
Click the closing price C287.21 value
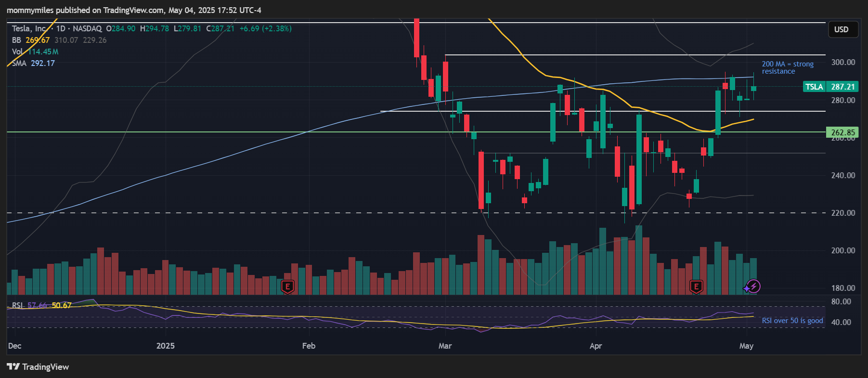point(220,28)
